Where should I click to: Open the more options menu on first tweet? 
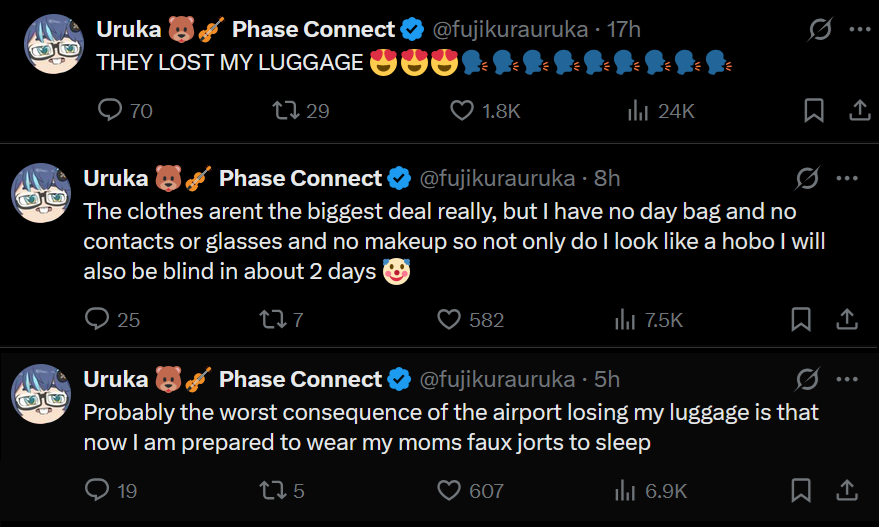859,30
